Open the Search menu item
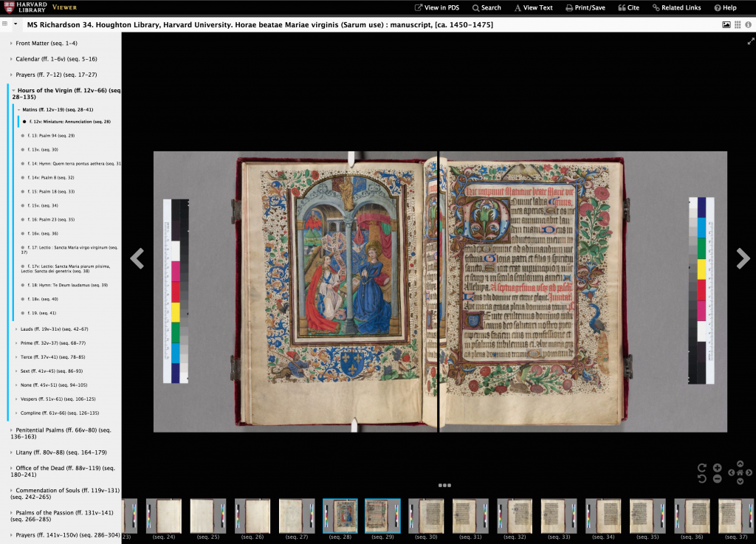Image resolution: width=756 pixels, height=544 pixels. [x=487, y=7]
